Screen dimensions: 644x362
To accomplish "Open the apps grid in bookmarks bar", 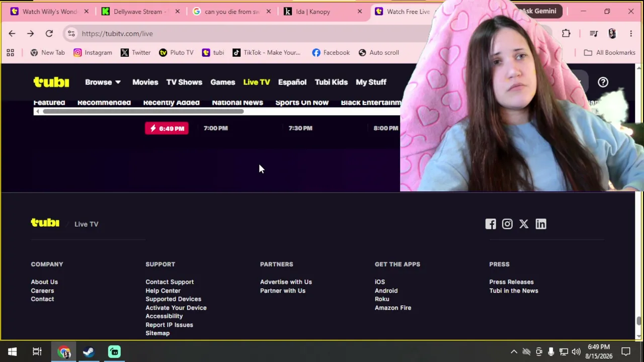I will [x=10, y=52].
